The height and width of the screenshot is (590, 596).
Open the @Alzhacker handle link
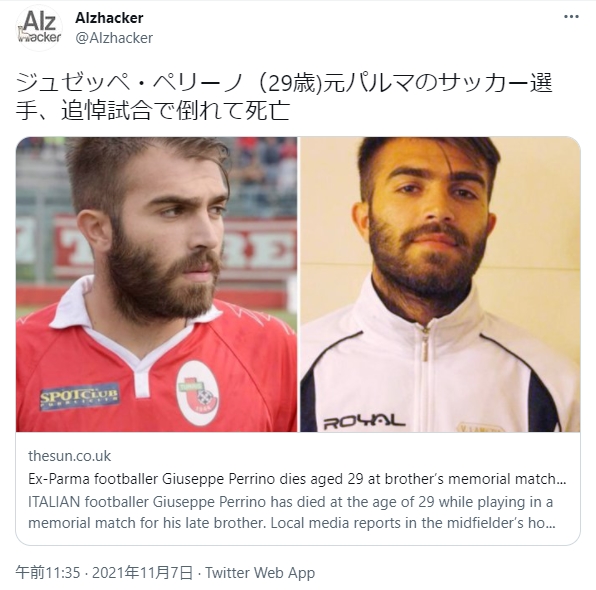pos(114,38)
